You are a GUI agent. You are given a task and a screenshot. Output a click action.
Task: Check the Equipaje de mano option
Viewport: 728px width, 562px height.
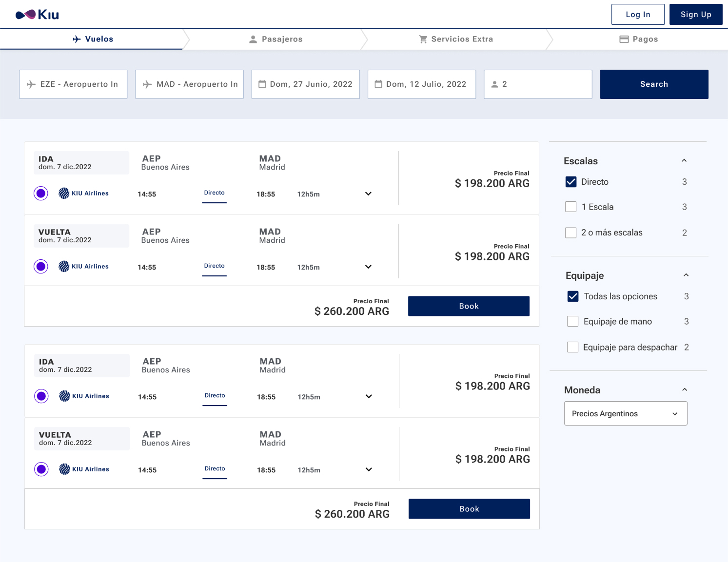click(x=573, y=321)
